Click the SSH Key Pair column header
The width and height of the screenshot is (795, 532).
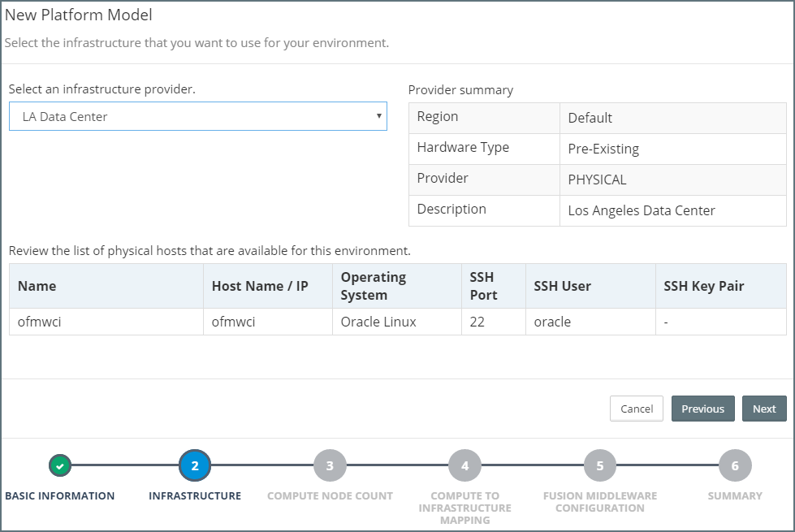pyautogui.click(x=703, y=286)
